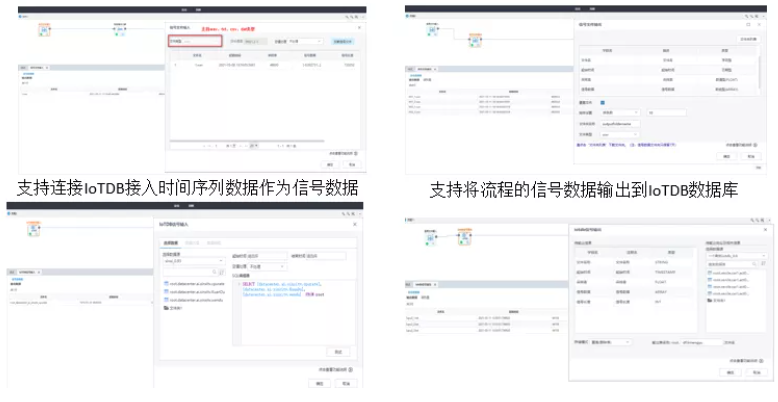
Task: Click confirm button in IoTDB output dialog
Action: coord(730,372)
